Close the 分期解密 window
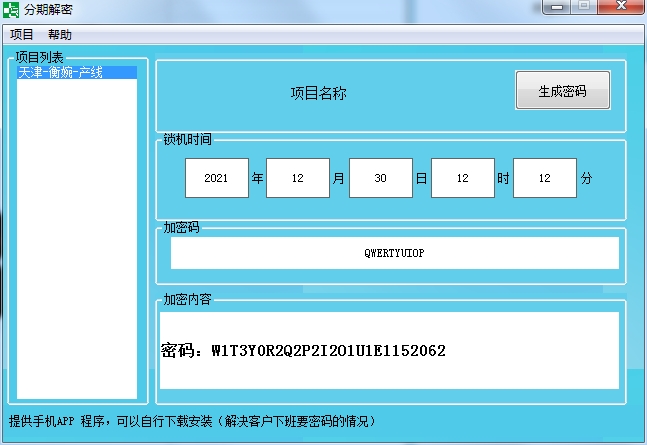Screen dimensions: 647x445 [621, 7]
